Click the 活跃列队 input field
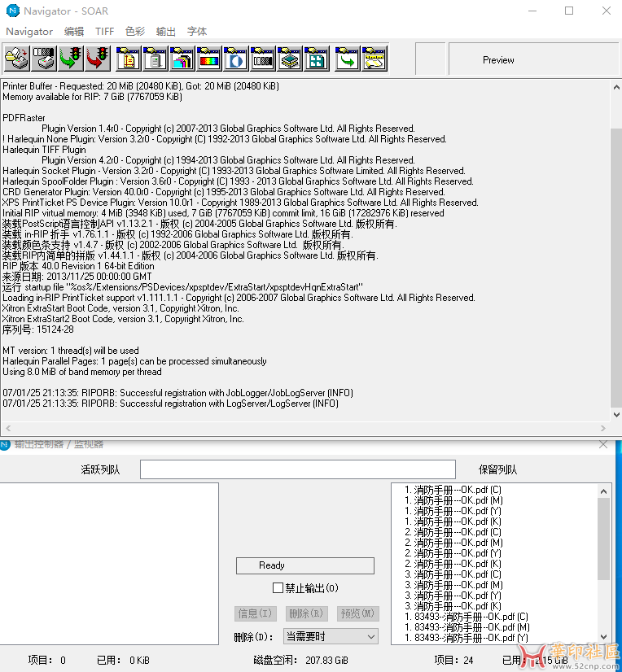This screenshot has width=622, height=672. 298,469
